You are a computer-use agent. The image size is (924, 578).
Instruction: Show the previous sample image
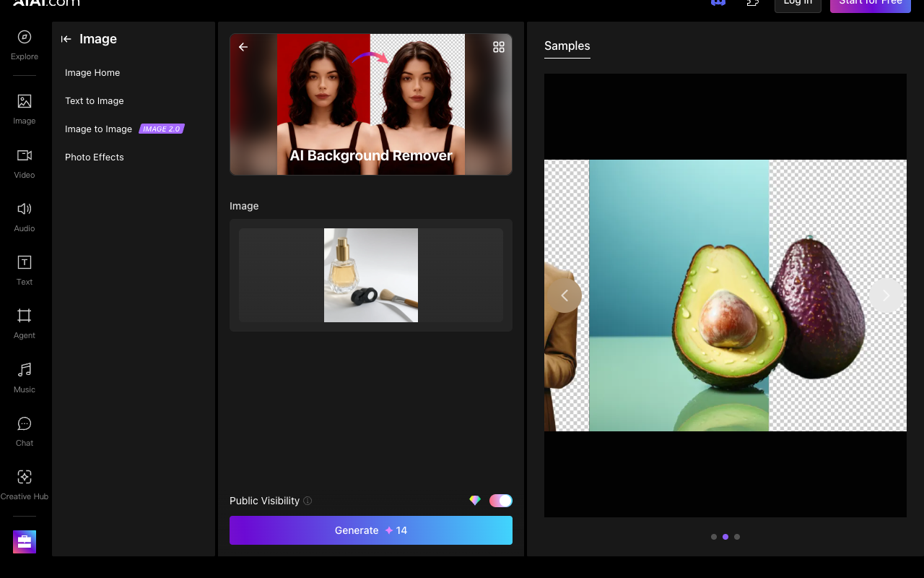click(565, 296)
